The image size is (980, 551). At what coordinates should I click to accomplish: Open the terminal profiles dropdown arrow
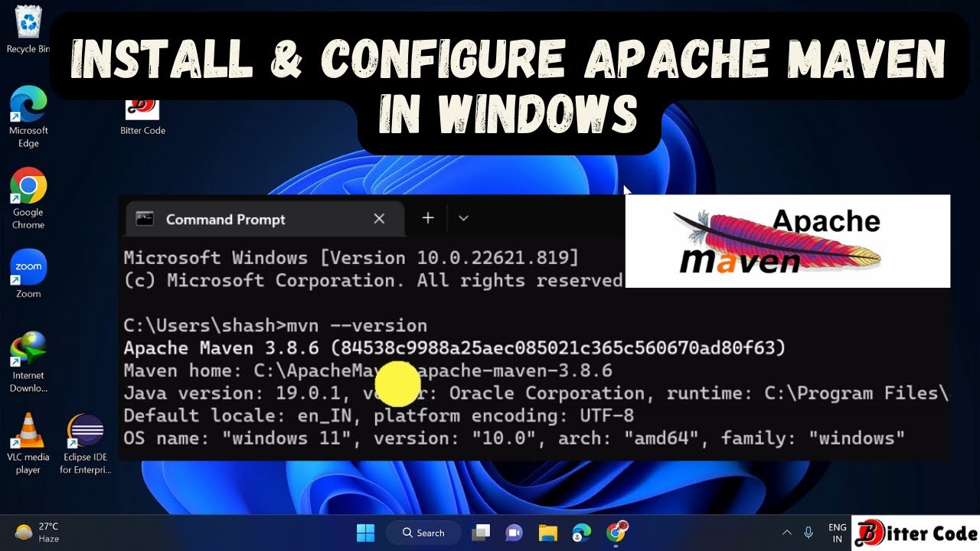tap(463, 218)
